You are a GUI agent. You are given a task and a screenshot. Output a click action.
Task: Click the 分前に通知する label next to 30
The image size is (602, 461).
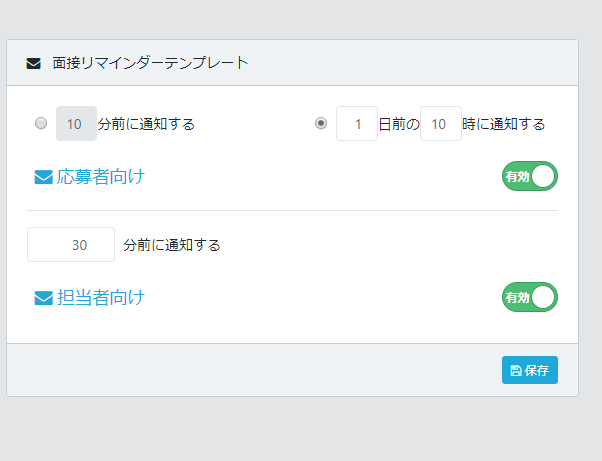pos(172,245)
